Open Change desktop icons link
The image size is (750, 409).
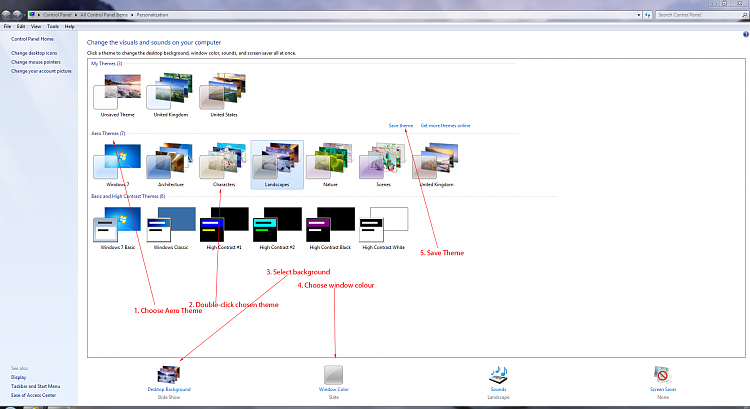point(34,53)
